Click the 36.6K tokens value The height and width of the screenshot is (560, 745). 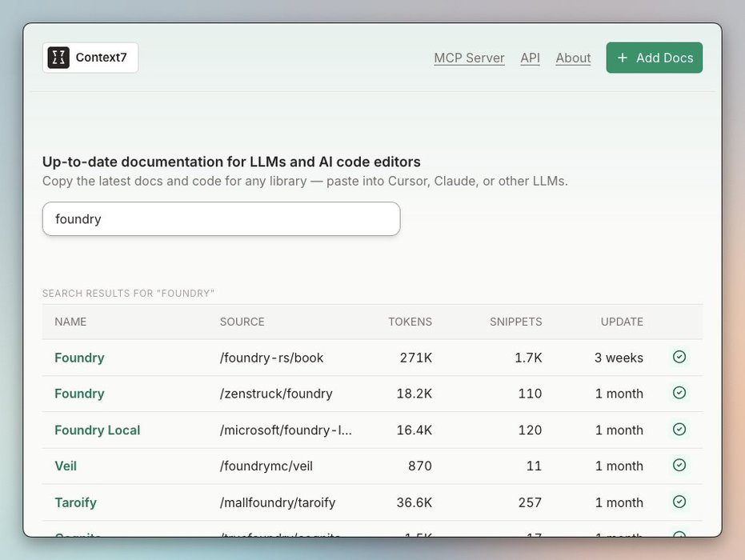[415, 502]
